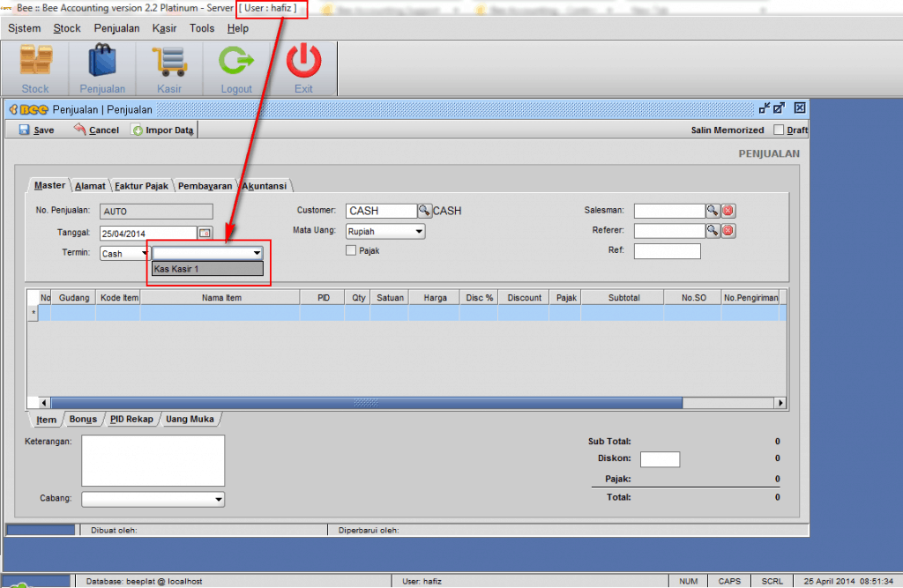Expand the cash account dropdown arrow
This screenshot has width=903, height=588.
point(257,253)
